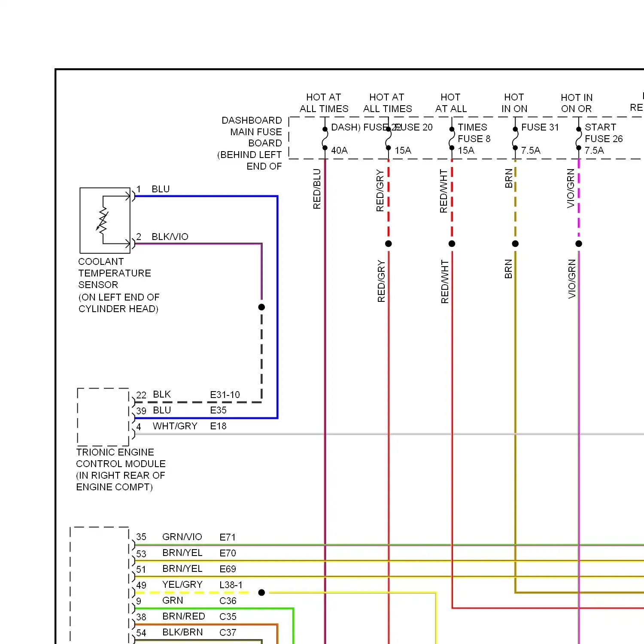Click connector reference 'L38-1'
644x644 pixels.
click(x=231, y=585)
